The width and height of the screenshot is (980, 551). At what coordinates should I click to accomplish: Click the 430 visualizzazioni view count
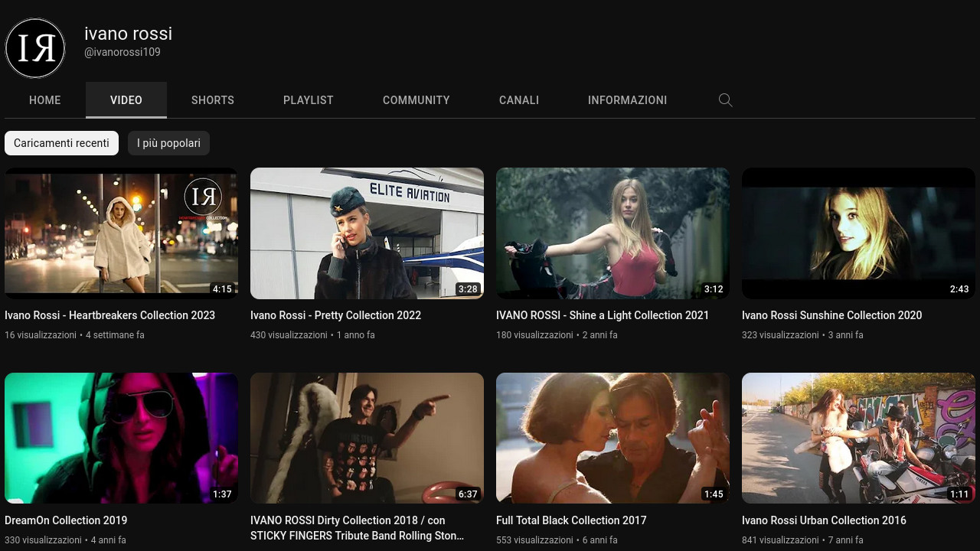tap(289, 335)
